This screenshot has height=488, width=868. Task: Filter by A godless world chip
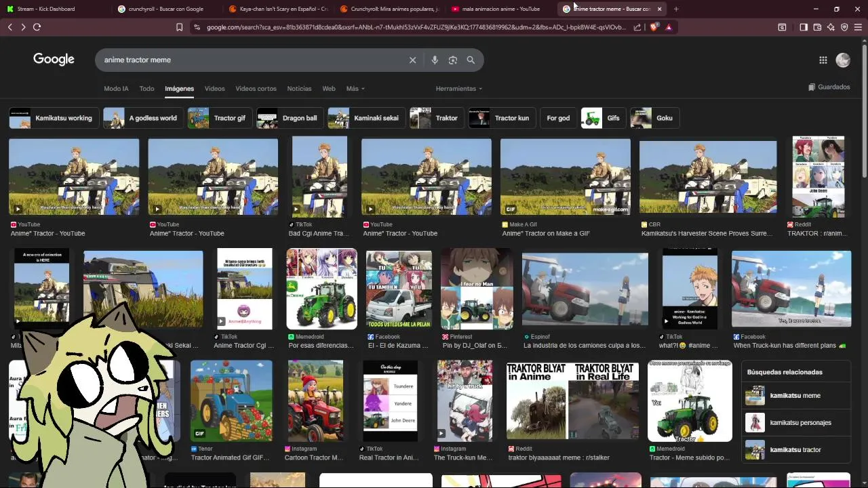coord(142,118)
